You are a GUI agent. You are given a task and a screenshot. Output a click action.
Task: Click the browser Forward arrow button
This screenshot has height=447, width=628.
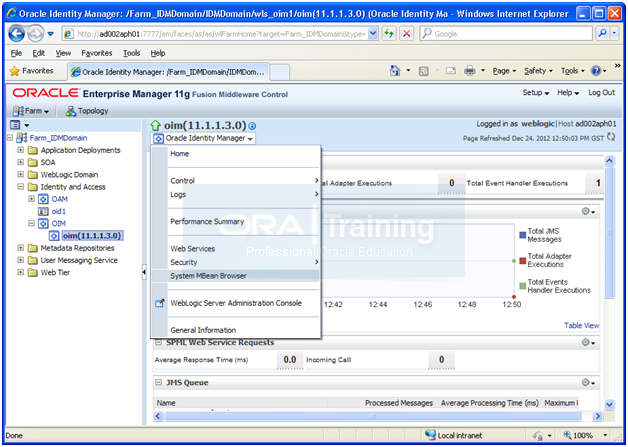(x=36, y=34)
